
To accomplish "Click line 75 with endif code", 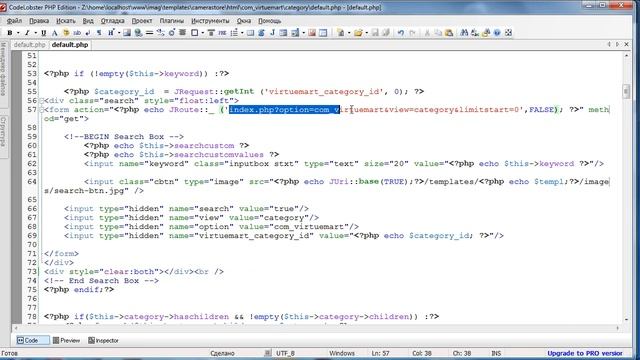I will (x=79, y=290).
